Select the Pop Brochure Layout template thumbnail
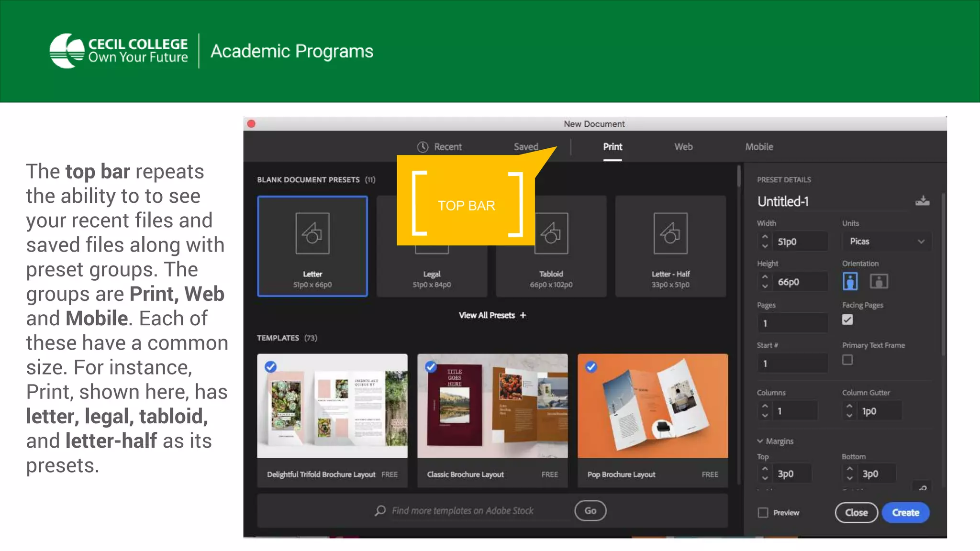The image size is (980, 551). tap(653, 406)
